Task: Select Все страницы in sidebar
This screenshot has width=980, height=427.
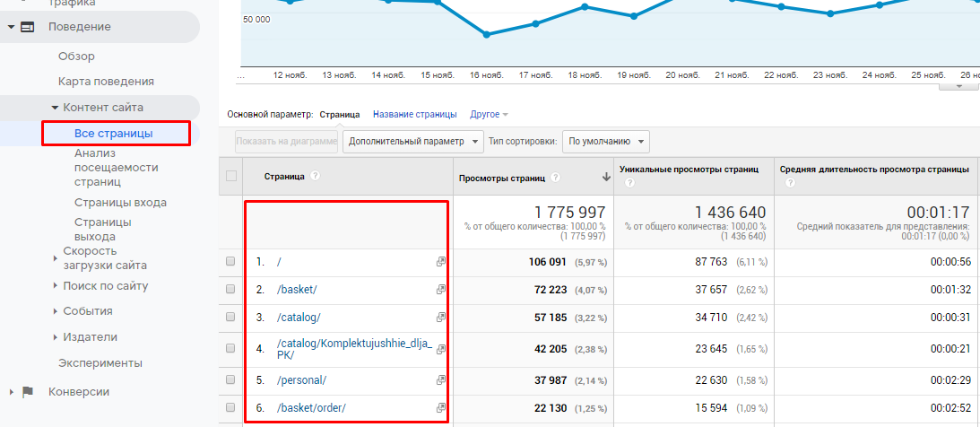Action: point(114,133)
